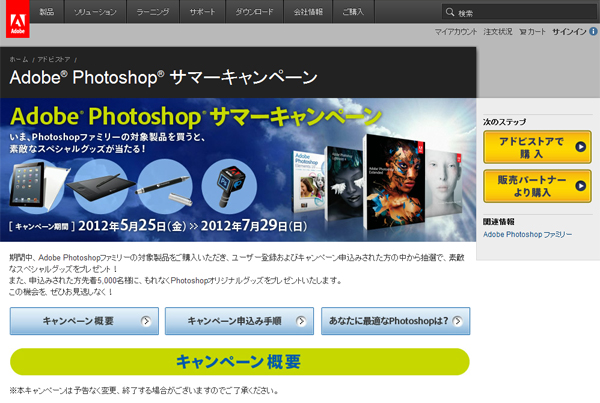Image resolution: width=600 pixels, height=403 pixels.
Task: Click the キャンペーン申込み手順 button
Action: tap(239, 321)
